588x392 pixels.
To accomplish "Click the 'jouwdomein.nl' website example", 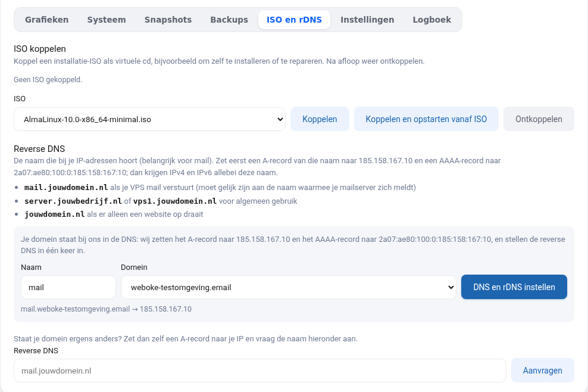I will tap(55, 214).
